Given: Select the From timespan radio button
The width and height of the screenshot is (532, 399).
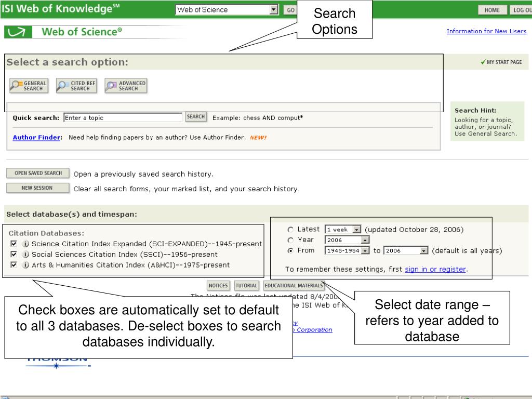Looking at the screenshot, I should pos(290,251).
